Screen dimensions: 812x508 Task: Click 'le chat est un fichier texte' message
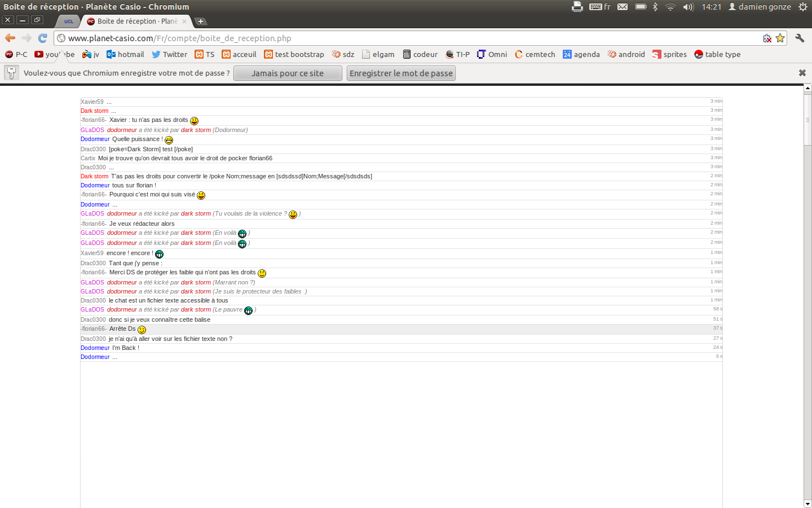coord(169,300)
